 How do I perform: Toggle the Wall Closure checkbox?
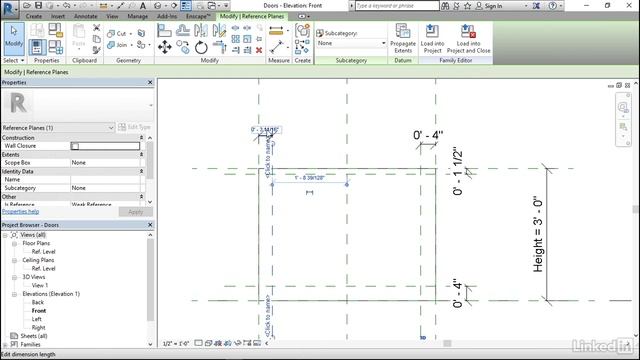click(x=75, y=146)
